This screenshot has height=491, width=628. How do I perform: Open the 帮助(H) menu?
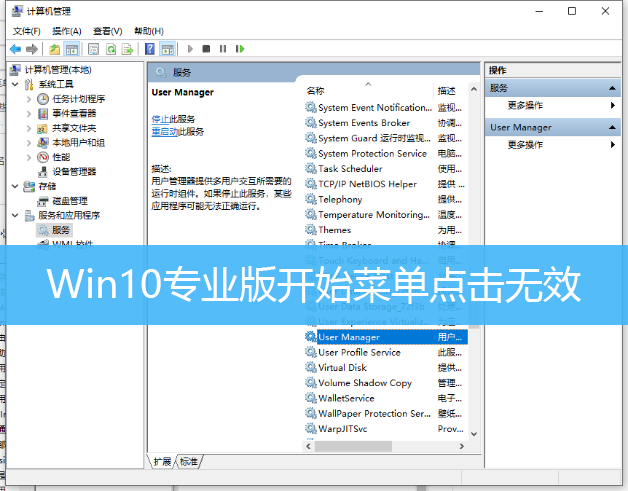[149, 31]
